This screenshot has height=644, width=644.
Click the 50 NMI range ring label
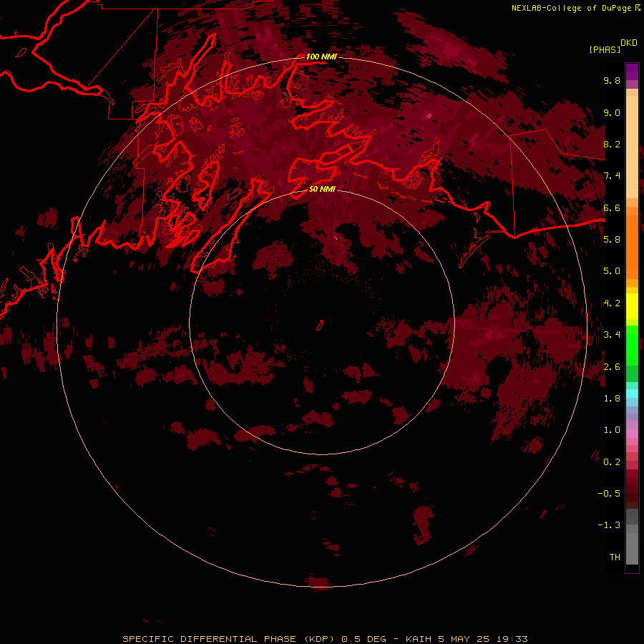pyautogui.click(x=322, y=189)
